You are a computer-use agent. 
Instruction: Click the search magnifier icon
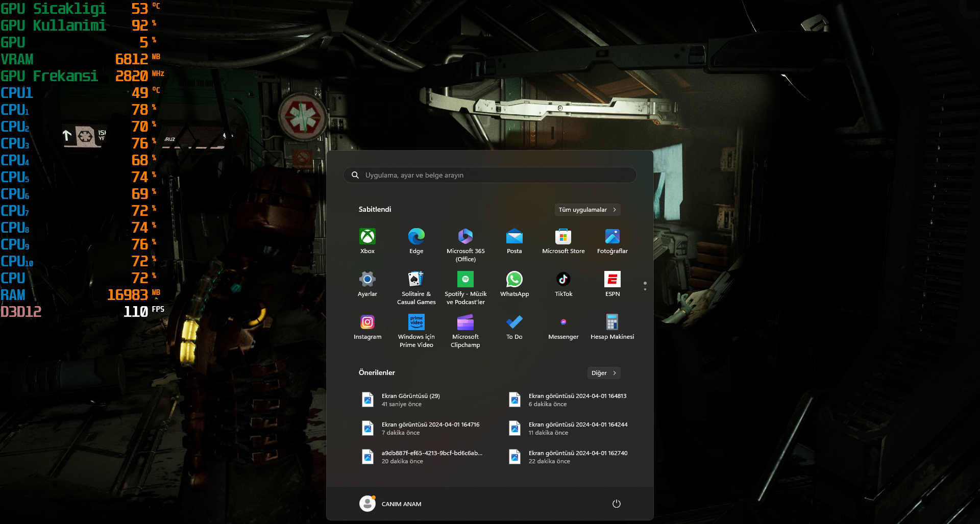355,175
